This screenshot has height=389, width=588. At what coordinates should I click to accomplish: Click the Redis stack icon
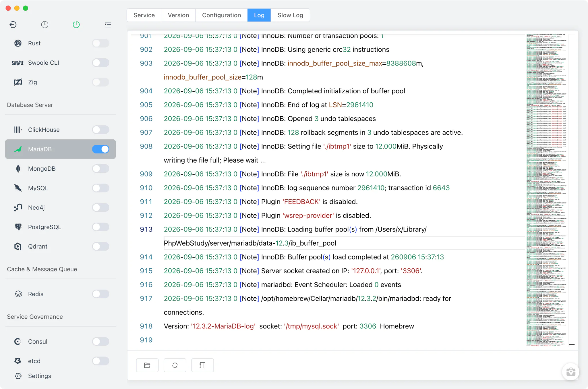point(18,294)
